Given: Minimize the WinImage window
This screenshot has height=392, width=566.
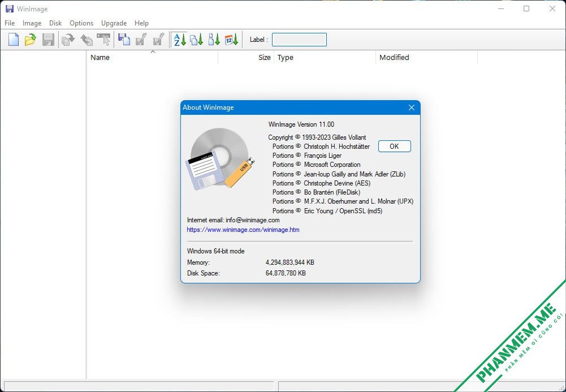Looking at the screenshot, I should tap(500, 8).
